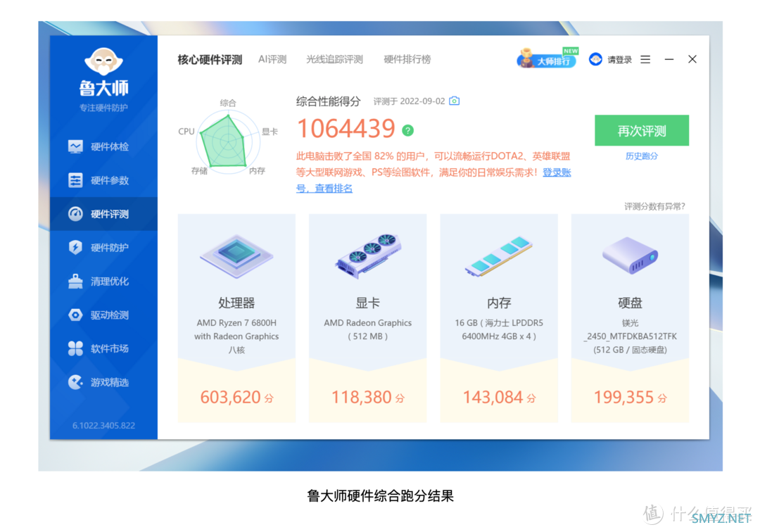Click the graphics card icon
Screen dimensions: 760x532
click(x=368, y=256)
